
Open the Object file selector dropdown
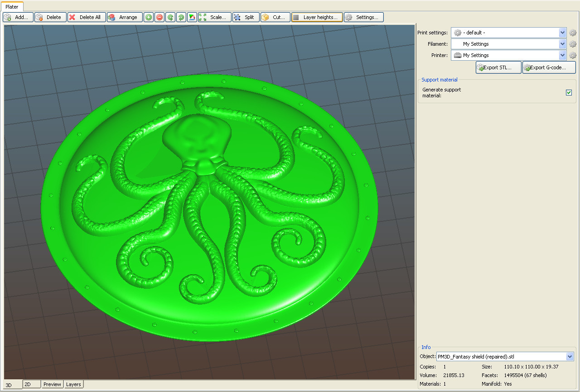[570, 357]
